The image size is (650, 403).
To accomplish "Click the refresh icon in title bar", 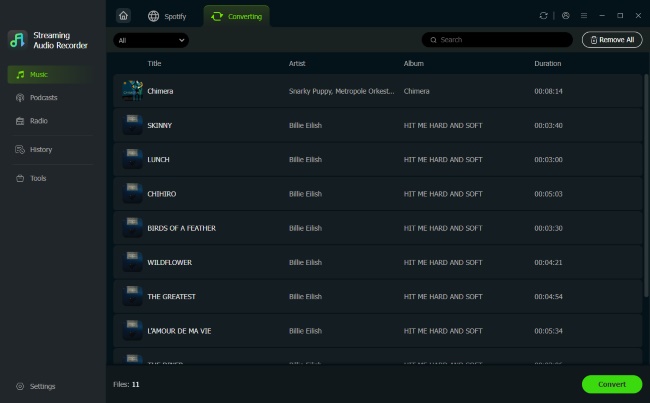I will pyautogui.click(x=543, y=16).
